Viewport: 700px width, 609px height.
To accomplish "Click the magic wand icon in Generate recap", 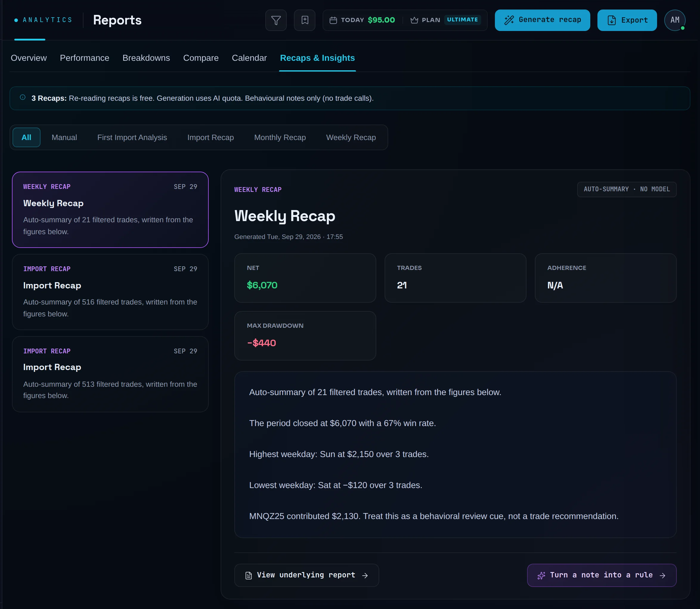I will [509, 20].
